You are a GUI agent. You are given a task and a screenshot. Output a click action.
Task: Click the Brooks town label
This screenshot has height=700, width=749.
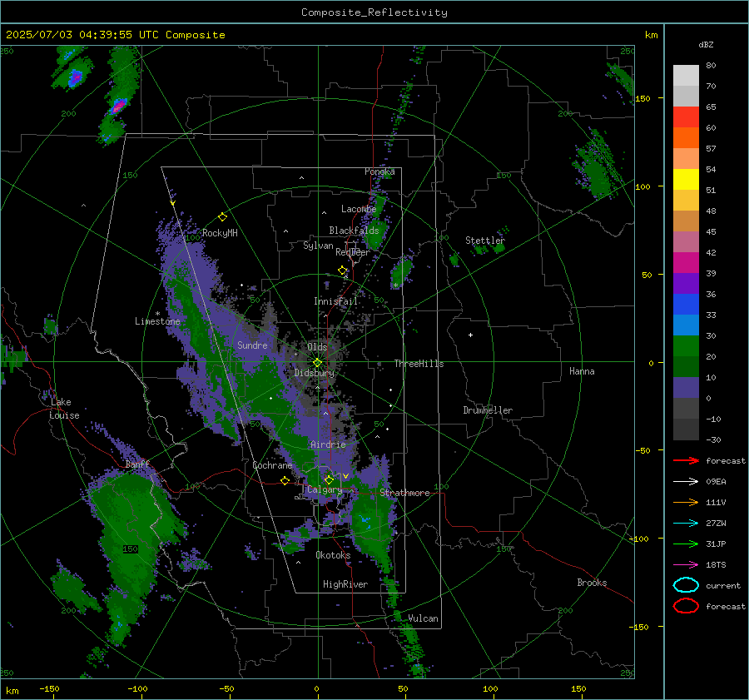[x=592, y=583]
